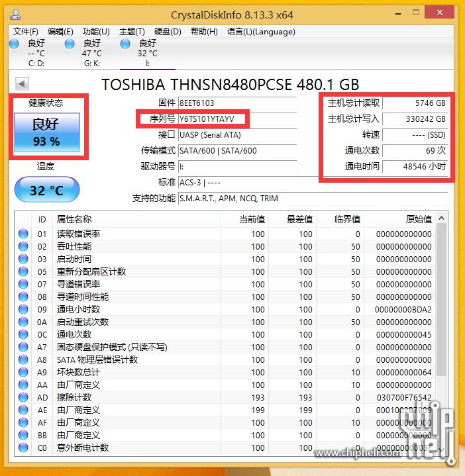Select the 通电小时数 attribute name
Screen dimensions: 465x476
(78, 309)
